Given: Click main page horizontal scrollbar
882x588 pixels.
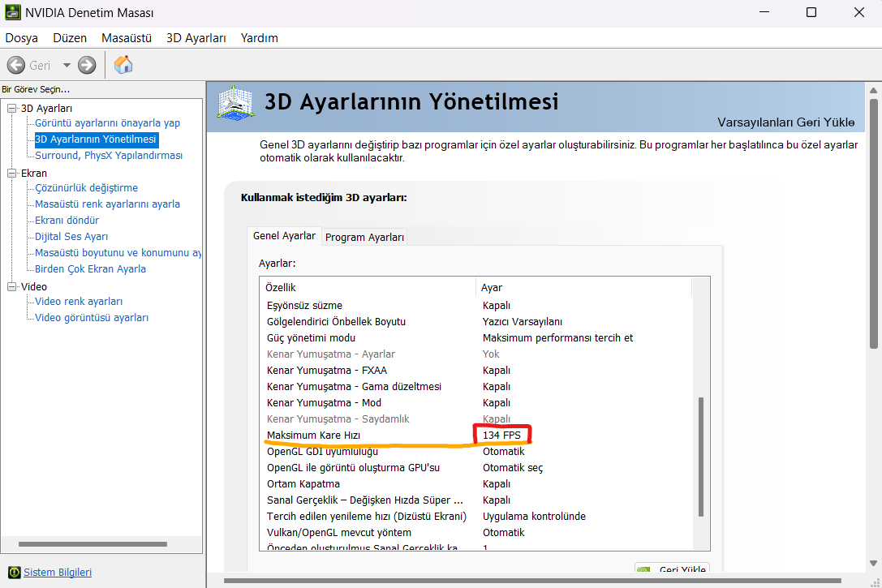Looking at the screenshot, I should pos(532,581).
